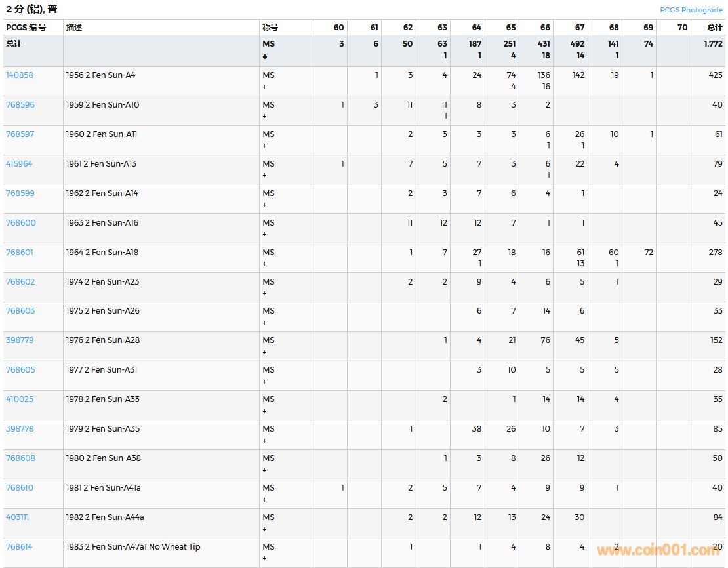Click the PCGS 编号 column header
728x568 pixels.
pos(26,28)
